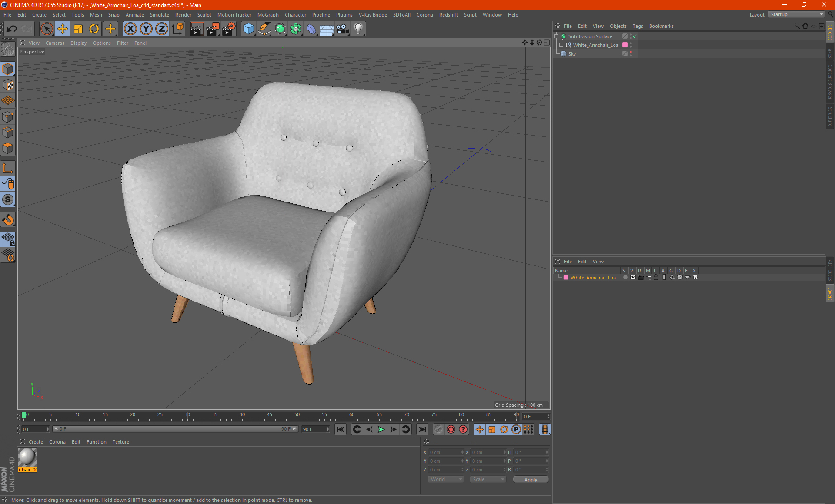Click the Camera object icon
The width and height of the screenshot is (835, 504).
click(343, 29)
